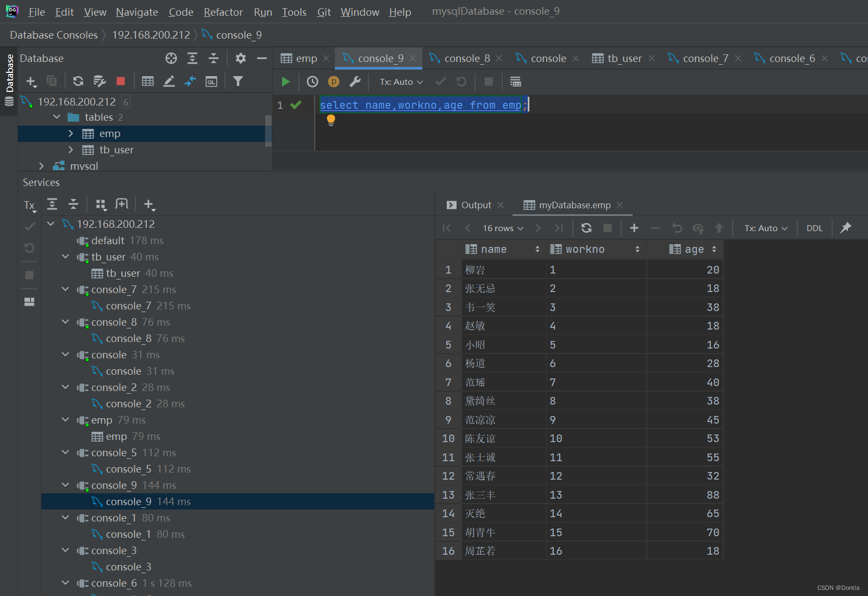Click 192.168.200.212 breadcrumb

151,35
